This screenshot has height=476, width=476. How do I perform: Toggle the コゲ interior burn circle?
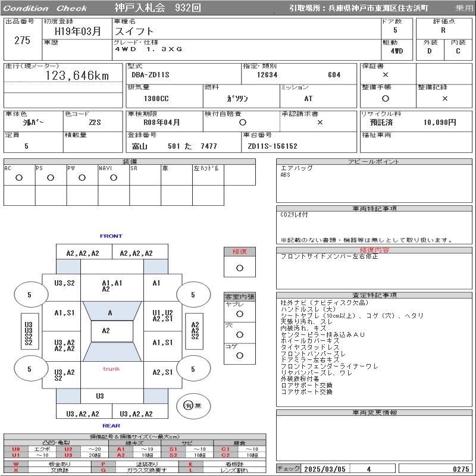[x=239, y=355]
